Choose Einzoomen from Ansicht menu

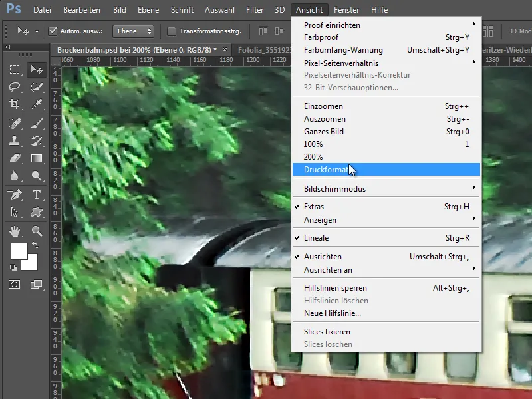pos(386,106)
